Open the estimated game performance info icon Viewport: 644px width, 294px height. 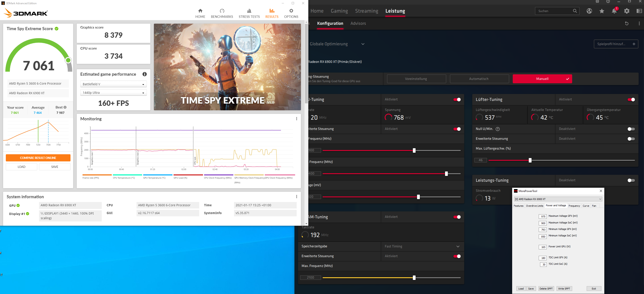point(145,74)
